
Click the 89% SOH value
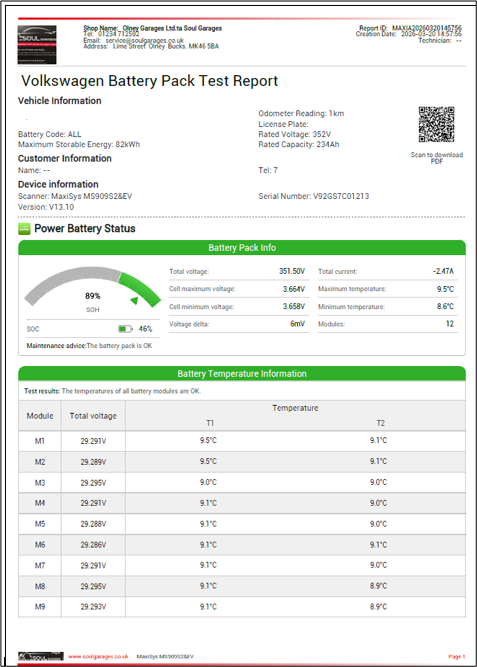coord(92,296)
